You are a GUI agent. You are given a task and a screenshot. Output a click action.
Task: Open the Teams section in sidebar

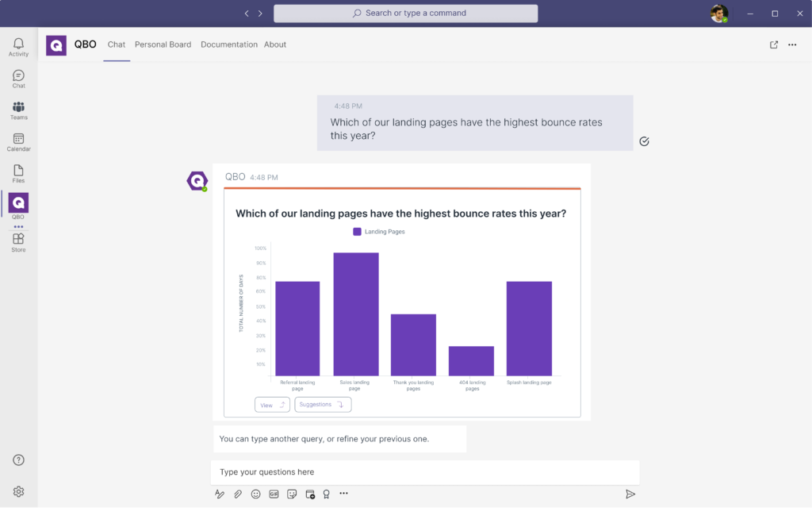[18, 110]
